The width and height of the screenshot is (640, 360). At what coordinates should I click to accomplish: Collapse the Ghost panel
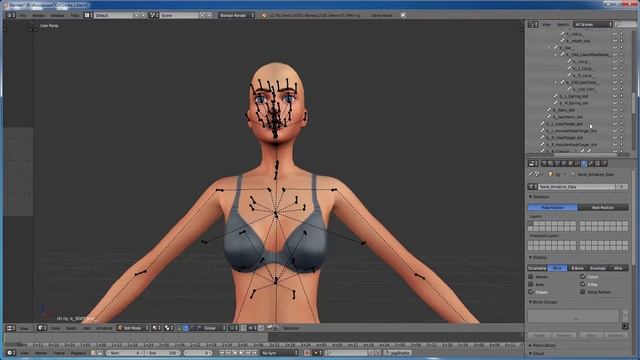point(531,353)
